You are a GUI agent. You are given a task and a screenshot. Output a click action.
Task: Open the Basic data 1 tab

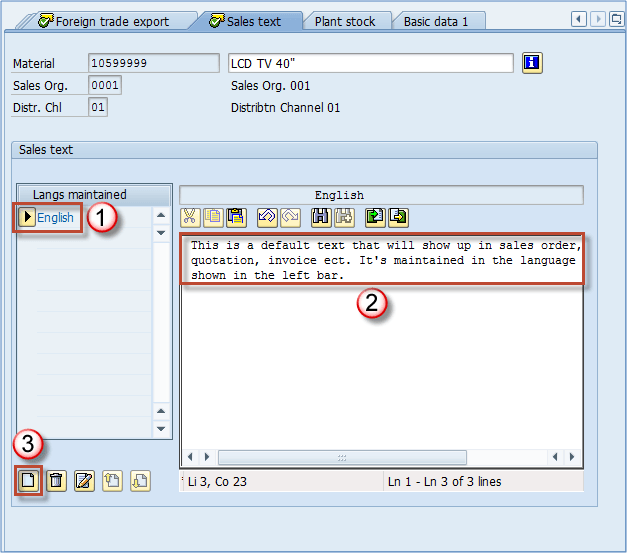(436, 21)
